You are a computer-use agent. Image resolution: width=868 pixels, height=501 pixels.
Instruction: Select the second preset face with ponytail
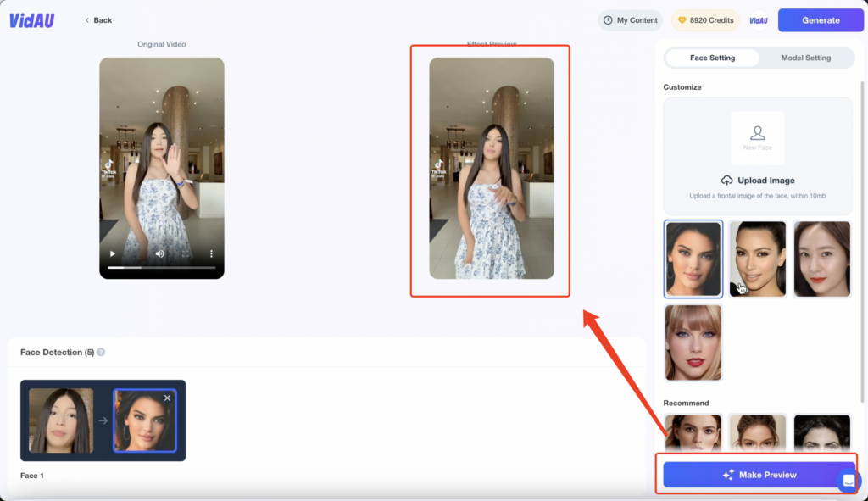757,259
